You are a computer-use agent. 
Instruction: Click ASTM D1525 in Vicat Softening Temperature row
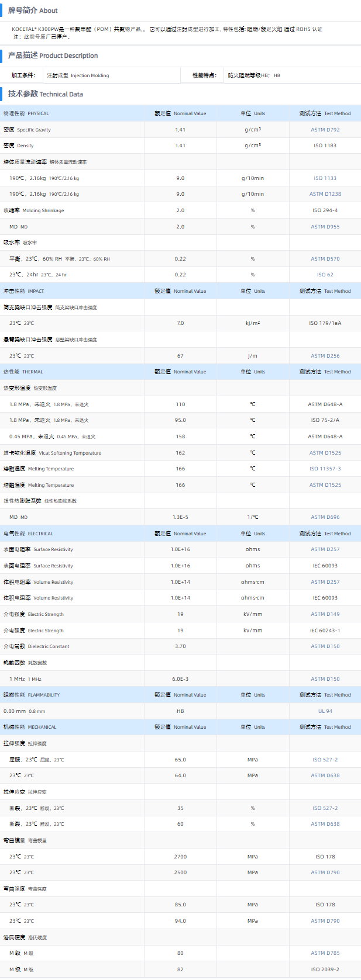[x=325, y=453]
